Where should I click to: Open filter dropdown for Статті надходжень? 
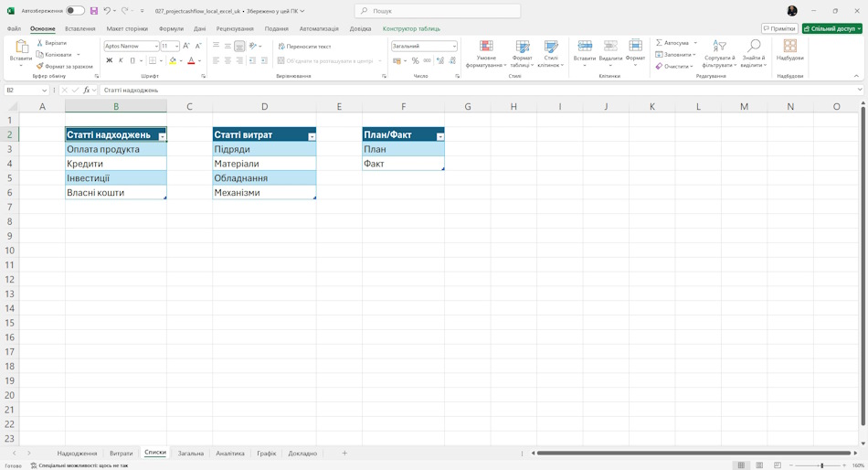tap(163, 136)
